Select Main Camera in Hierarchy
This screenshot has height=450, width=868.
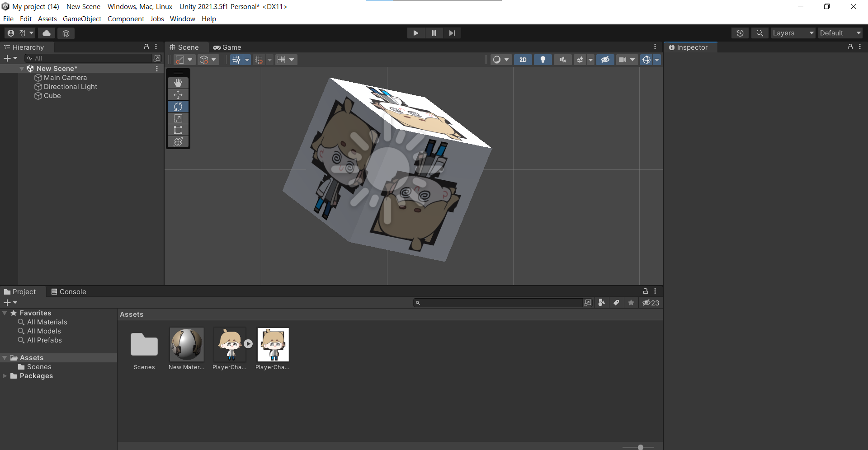tap(65, 78)
